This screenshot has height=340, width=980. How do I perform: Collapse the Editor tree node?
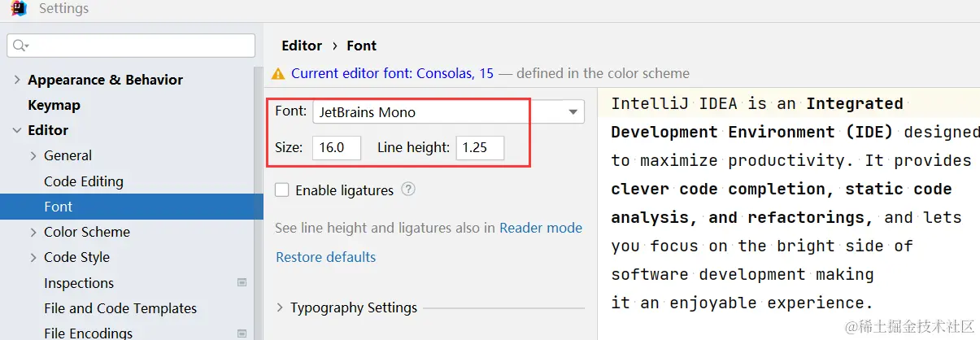pos(17,130)
